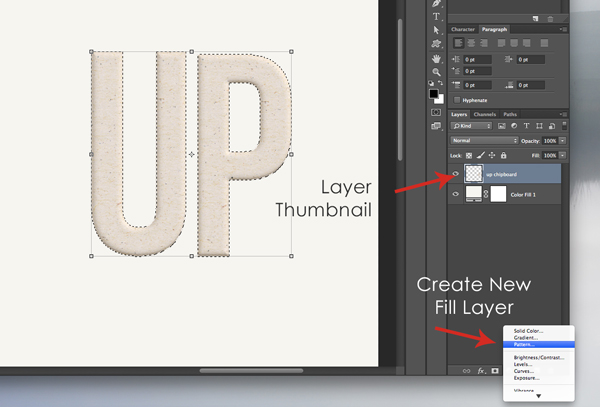Open the Kind layer filter dropdown

473,127
